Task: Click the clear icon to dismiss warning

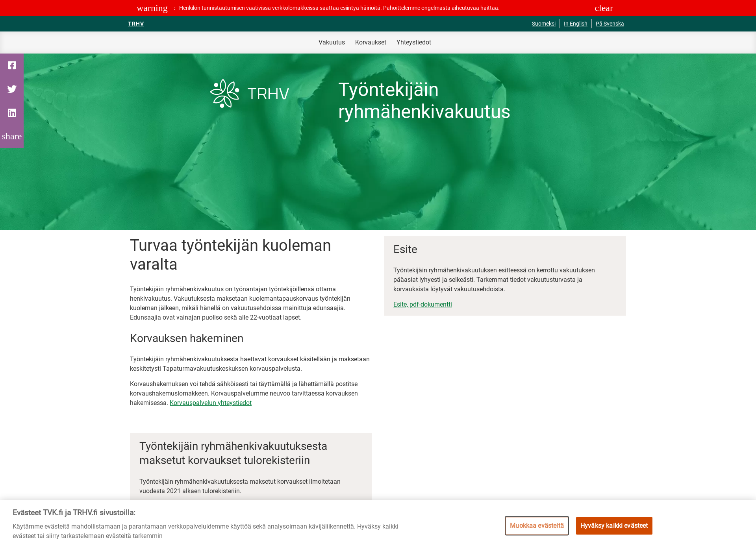Action: click(603, 7)
